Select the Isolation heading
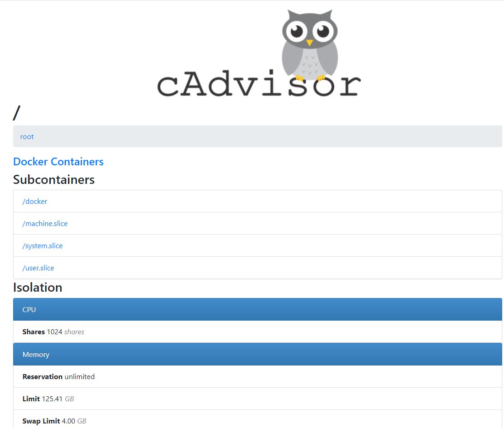 point(38,287)
